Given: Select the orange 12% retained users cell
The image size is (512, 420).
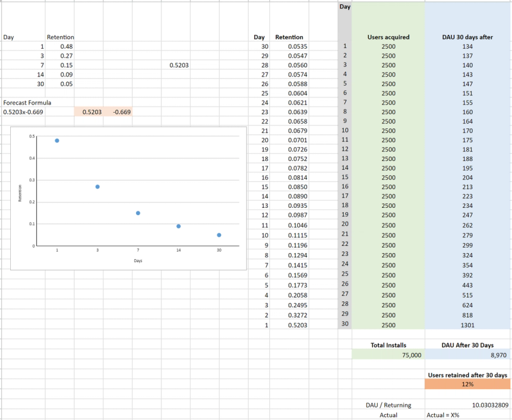Looking at the screenshot, I should (x=468, y=384).
